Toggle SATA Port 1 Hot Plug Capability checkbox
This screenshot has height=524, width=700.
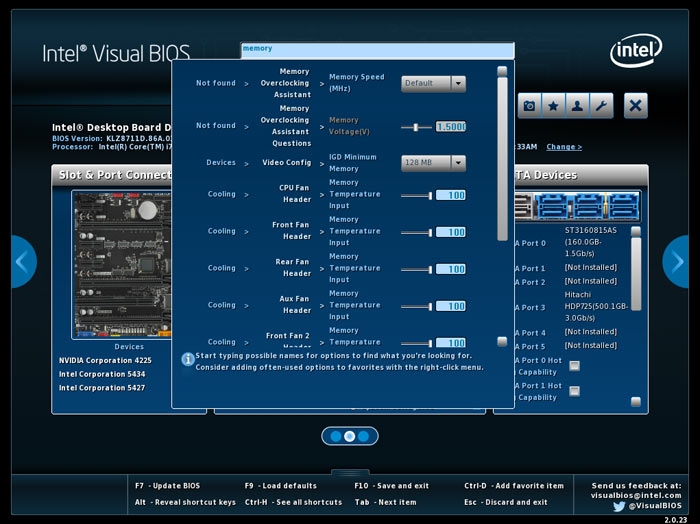pyautogui.click(x=575, y=391)
